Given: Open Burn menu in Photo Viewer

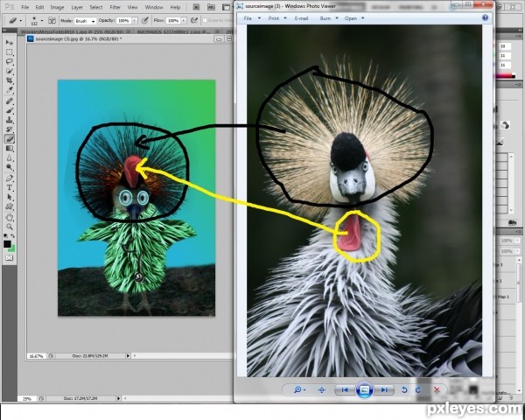Looking at the screenshot, I should click(x=329, y=18).
